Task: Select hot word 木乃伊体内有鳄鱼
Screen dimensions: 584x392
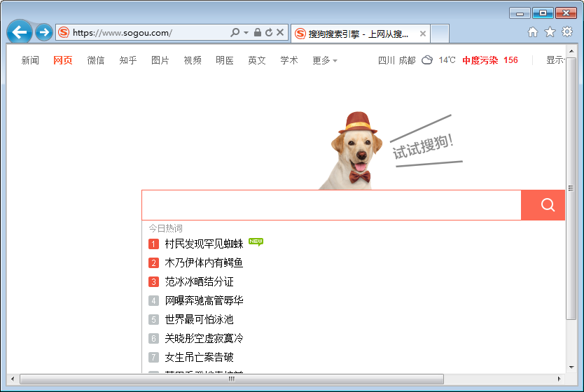Action: (204, 262)
